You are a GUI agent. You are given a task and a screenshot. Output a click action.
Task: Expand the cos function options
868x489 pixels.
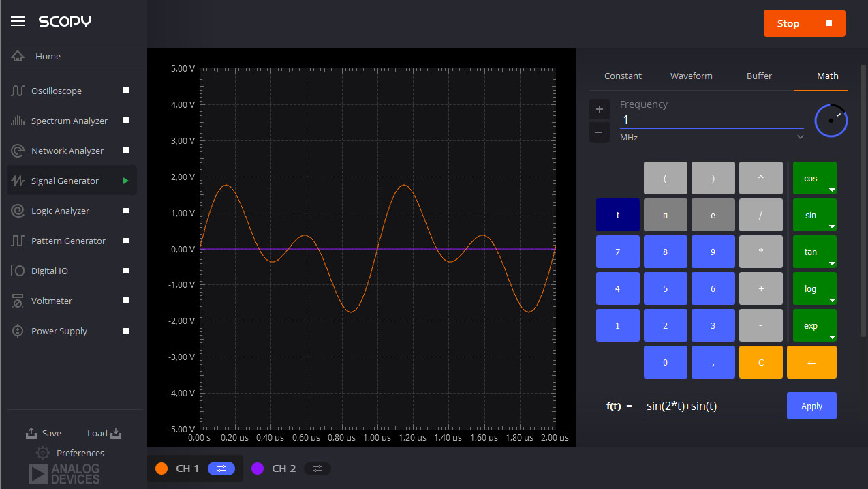(831, 190)
